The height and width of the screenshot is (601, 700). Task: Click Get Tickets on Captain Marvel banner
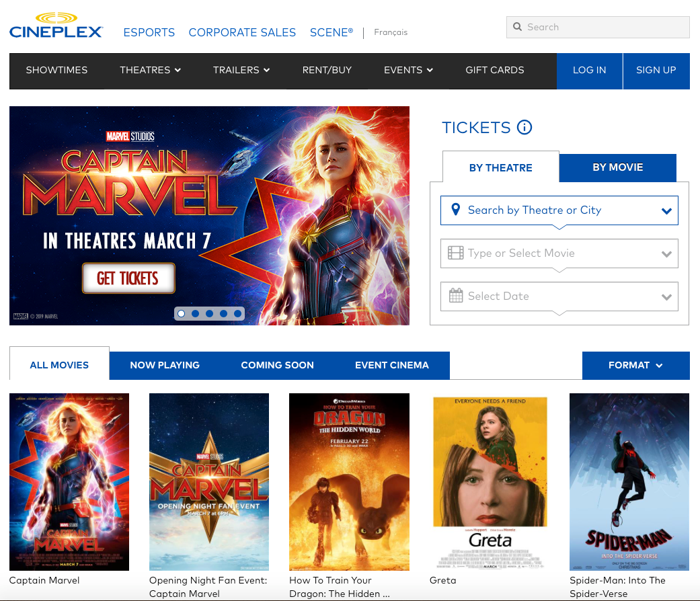(128, 278)
